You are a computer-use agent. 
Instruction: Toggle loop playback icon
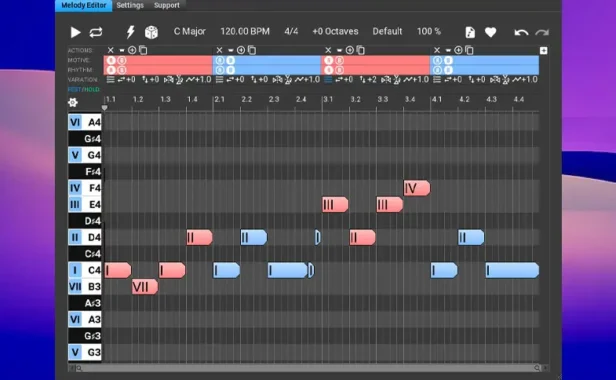[95, 32]
